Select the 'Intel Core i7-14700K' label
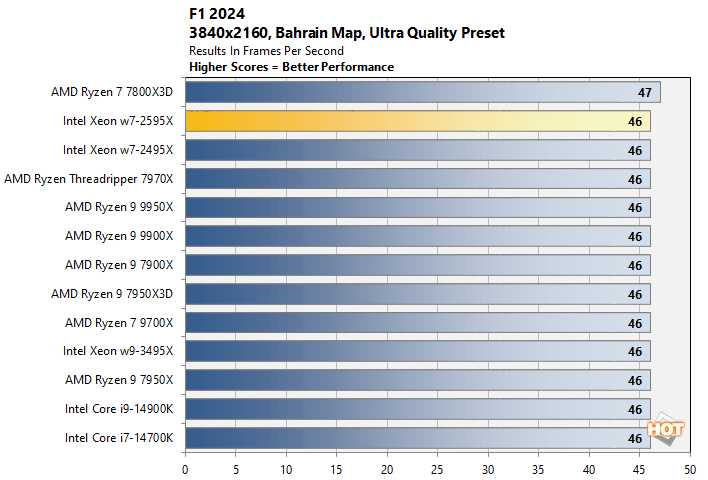 click(119, 438)
